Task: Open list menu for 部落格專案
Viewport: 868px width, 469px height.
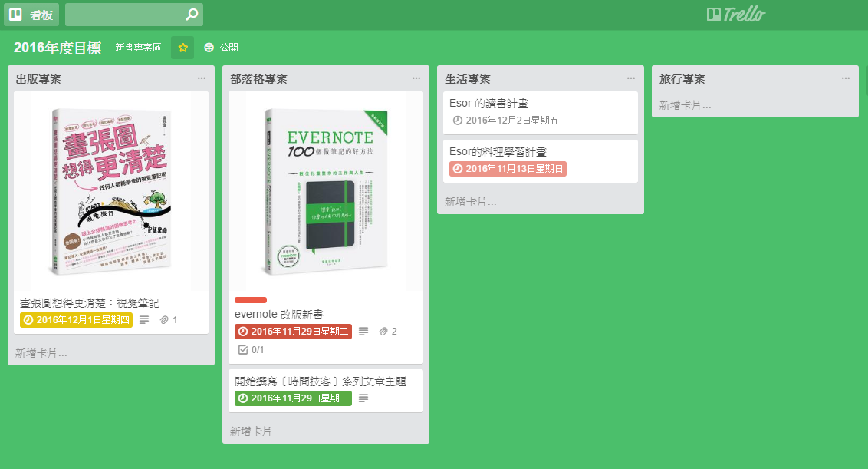Action: pyautogui.click(x=416, y=79)
